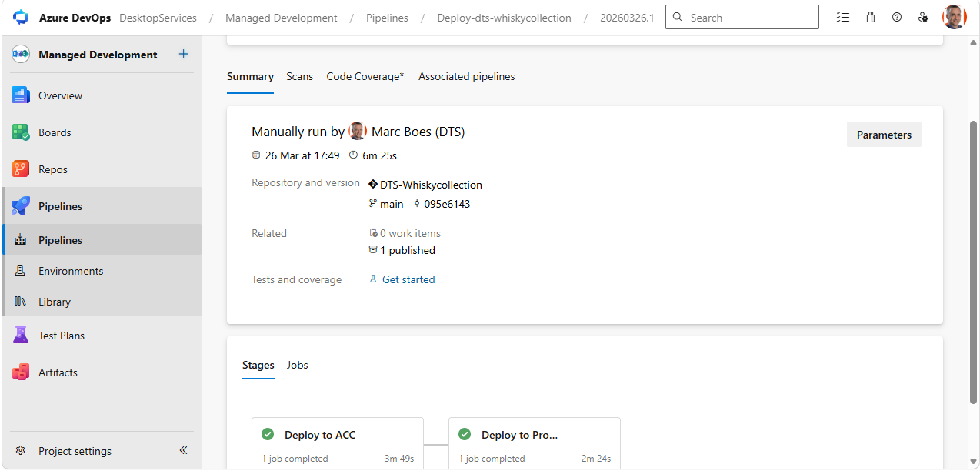Open the 0 work items link
This screenshot has height=471, width=980.
410,233
